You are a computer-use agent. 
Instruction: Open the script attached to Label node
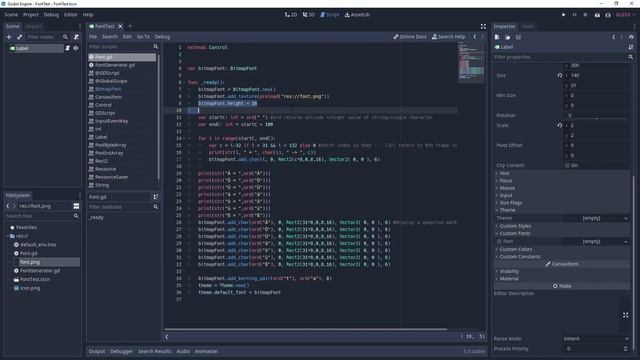click(68, 48)
